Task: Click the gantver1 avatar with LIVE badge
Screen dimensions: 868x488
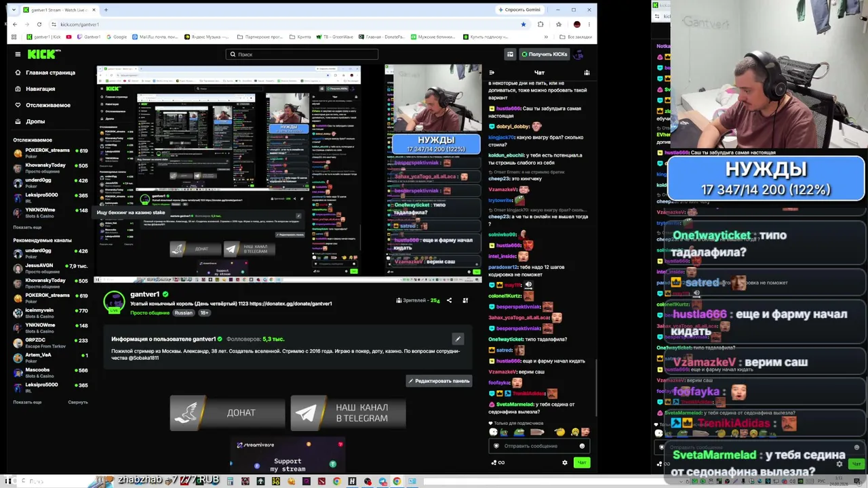Action: click(114, 302)
